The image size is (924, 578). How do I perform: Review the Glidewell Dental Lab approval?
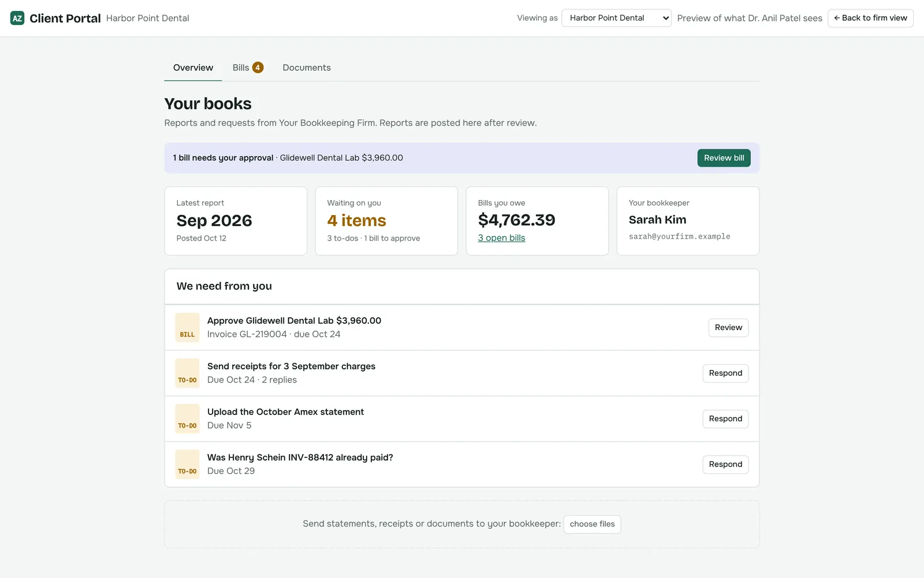(x=728, y=328)
